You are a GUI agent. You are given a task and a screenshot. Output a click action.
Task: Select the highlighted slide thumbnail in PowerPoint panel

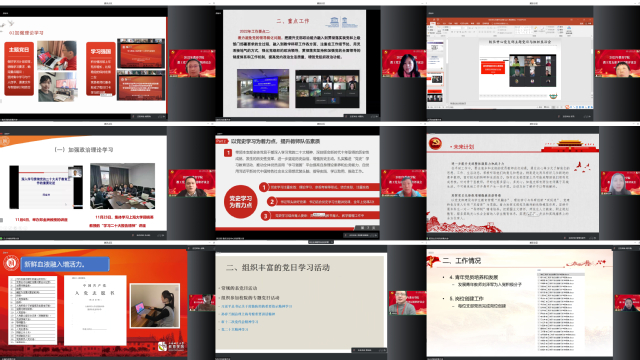click(x=436, y=79)
